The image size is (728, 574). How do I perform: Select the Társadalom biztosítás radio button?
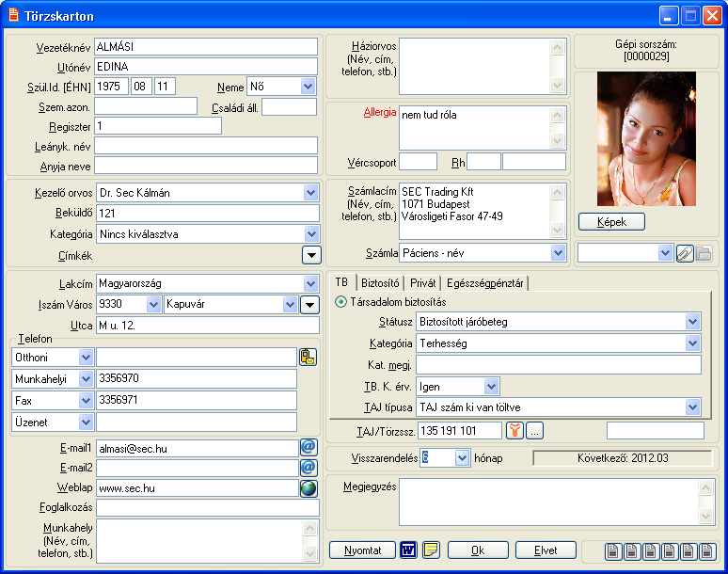click(340, 302)
